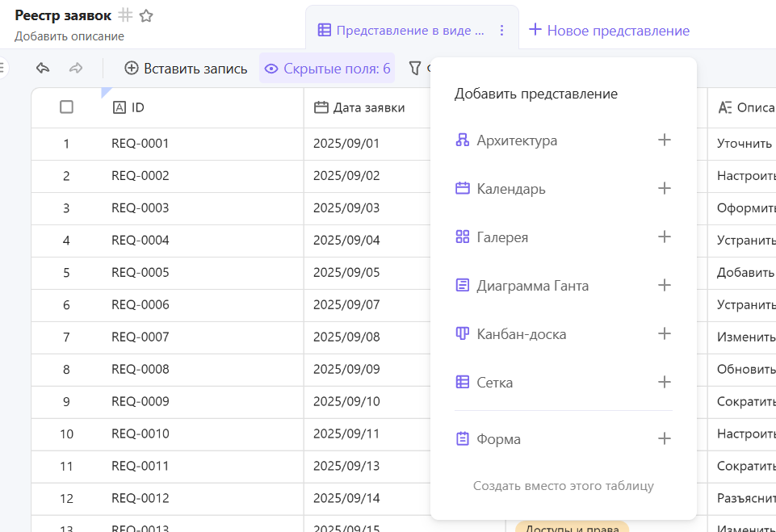The image size is (776, 532).
Task: Select cell REQ-0011
Action: click(x=203, y=466)
